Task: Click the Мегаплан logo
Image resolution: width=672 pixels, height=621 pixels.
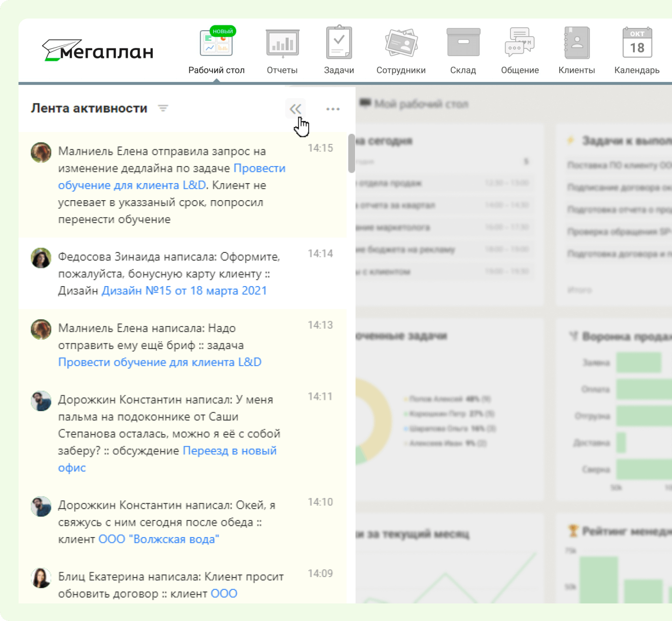Action: point(98,50)
